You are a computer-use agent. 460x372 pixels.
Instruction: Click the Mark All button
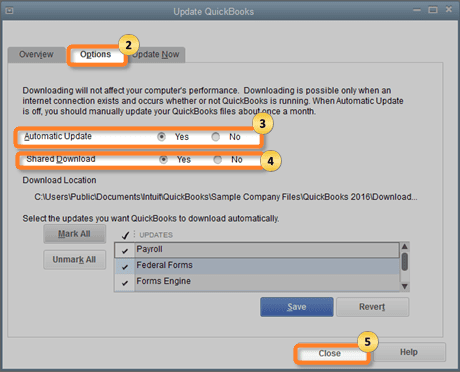click(x=75, y=234)
